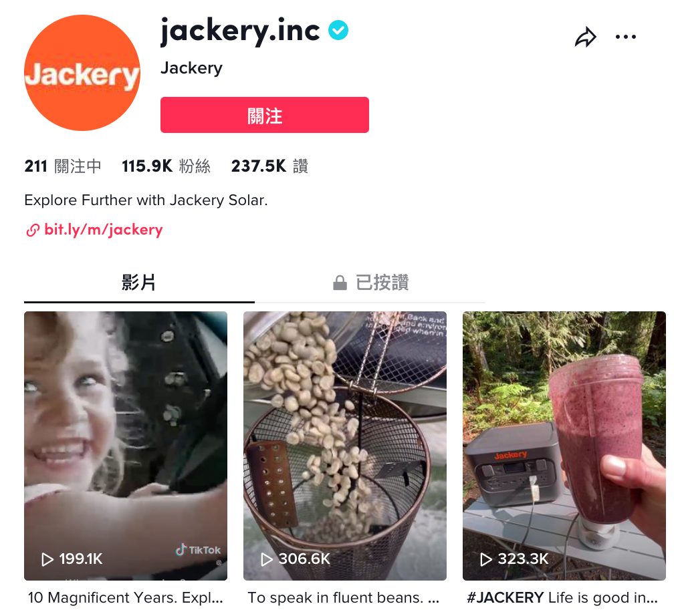Click the blue verified badge
Screen dimensions: 674x616
click(338, 30)
